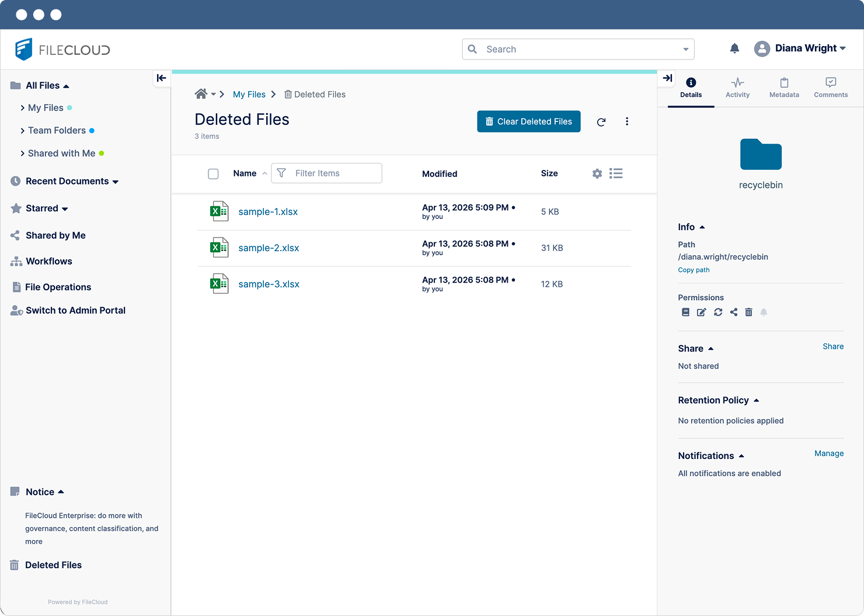
Task: Click the Copy path link
Action: (694, 270)
